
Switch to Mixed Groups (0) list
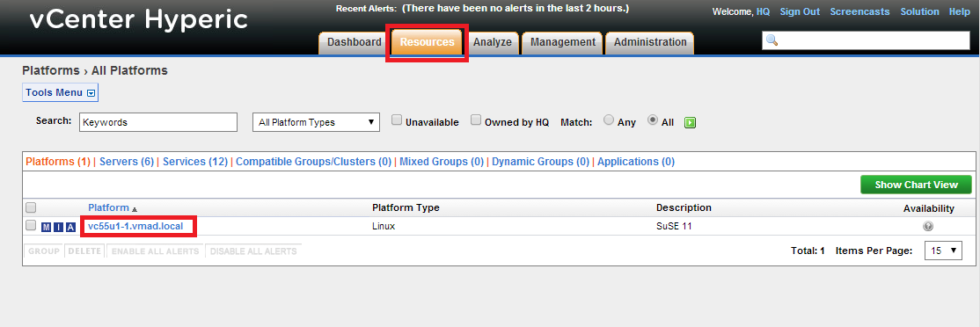point(442,162)
